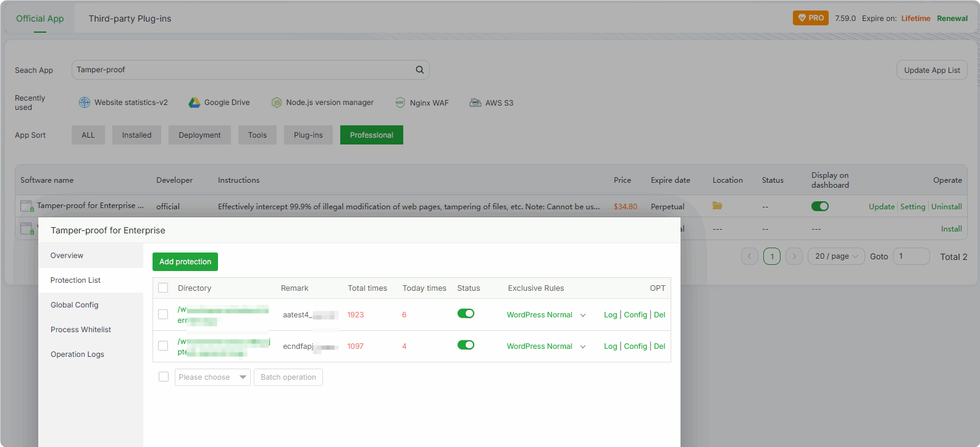Open Global Config in sidebar
This screenshot has height=447, width=980.
pos(75,305)
